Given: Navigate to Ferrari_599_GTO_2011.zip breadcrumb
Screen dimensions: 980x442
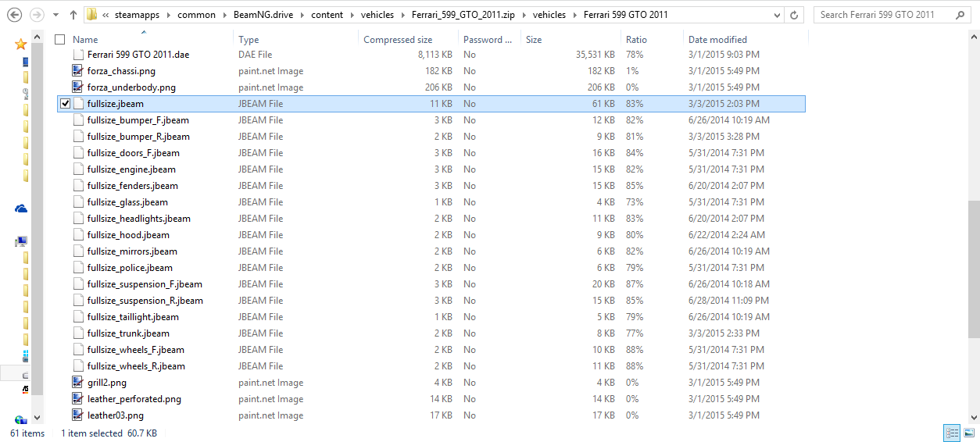Looking at the screenshot, I should (464, 15).
